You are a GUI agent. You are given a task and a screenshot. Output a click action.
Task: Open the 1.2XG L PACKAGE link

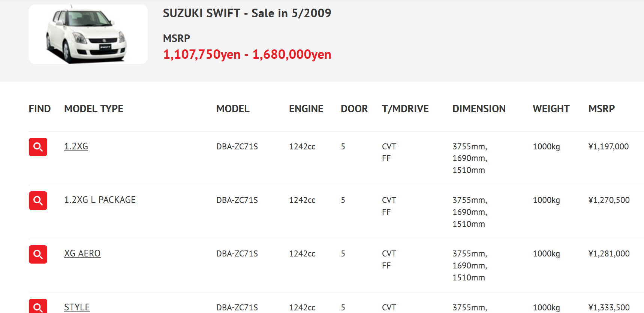click(x=100, y=200)
